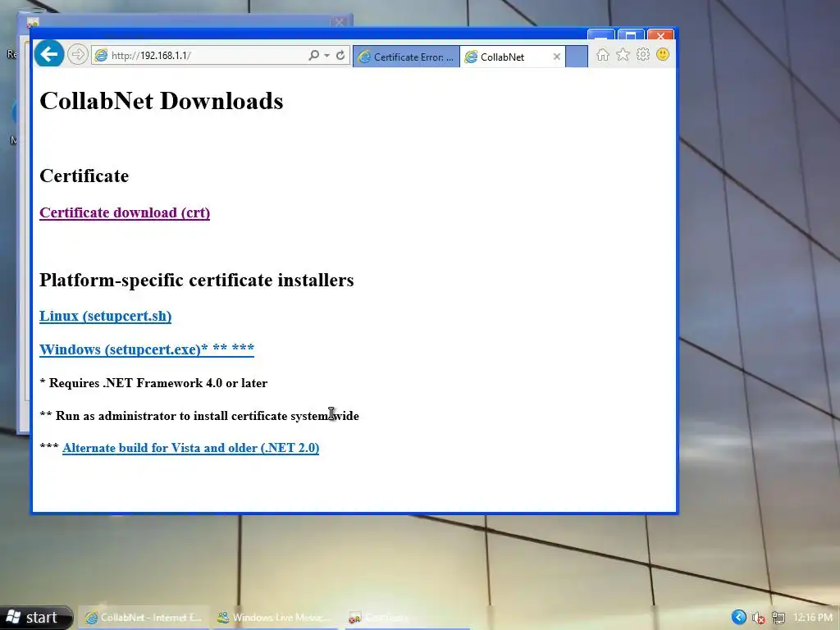Open the Tools gear menu
Image resolution: width=840 pixels, height=630 pixels.
click(643, 55)
